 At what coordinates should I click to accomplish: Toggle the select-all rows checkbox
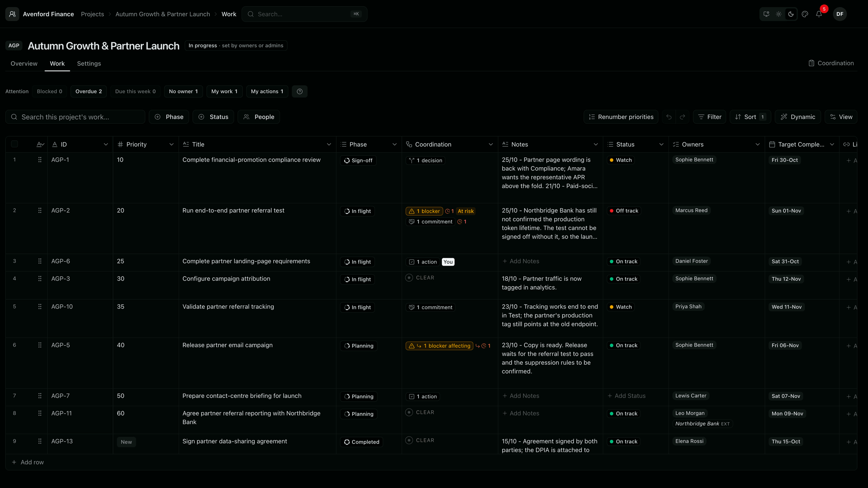tap(14, 144)
